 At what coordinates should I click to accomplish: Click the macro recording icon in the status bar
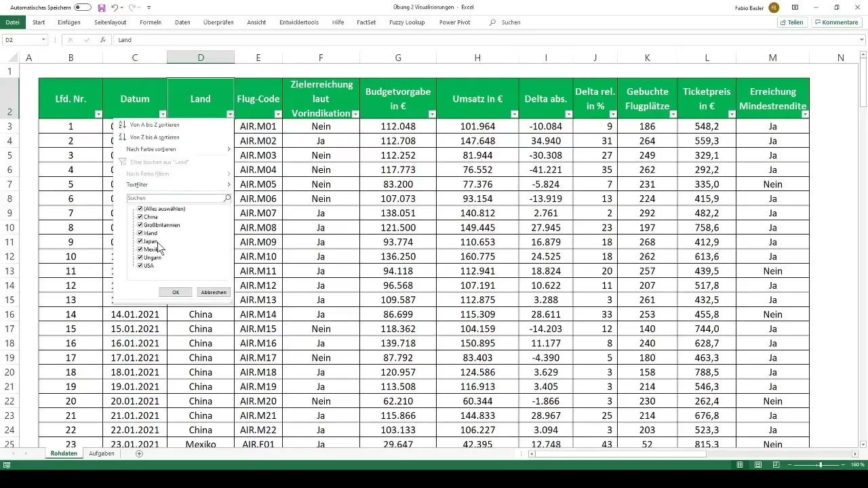click(x=6, y=465)
